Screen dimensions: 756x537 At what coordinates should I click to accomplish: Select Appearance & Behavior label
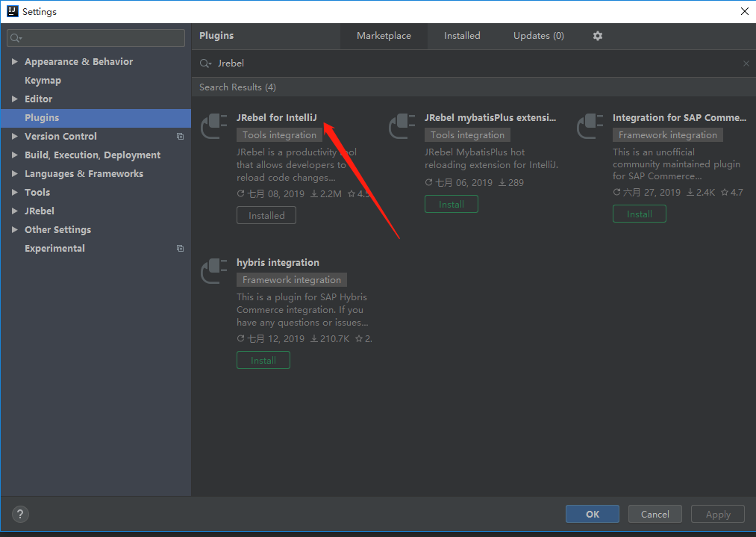(x=78, y=62)
